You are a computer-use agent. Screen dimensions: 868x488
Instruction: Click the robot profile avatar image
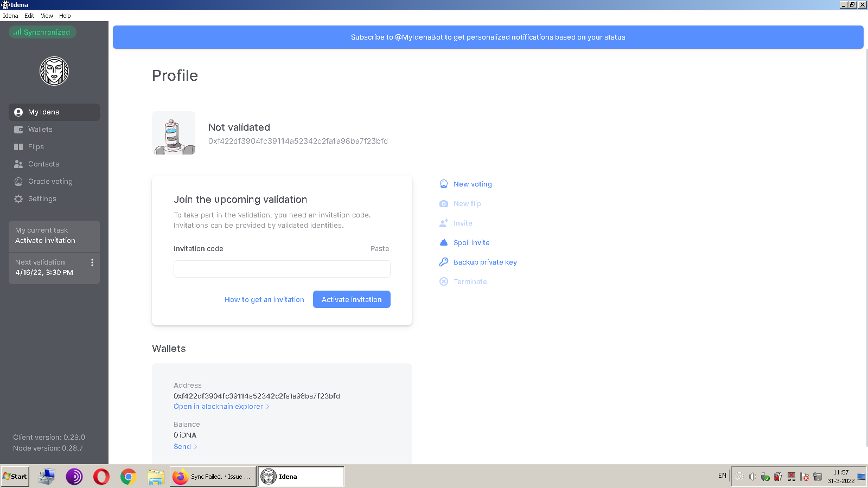[174, 133]
